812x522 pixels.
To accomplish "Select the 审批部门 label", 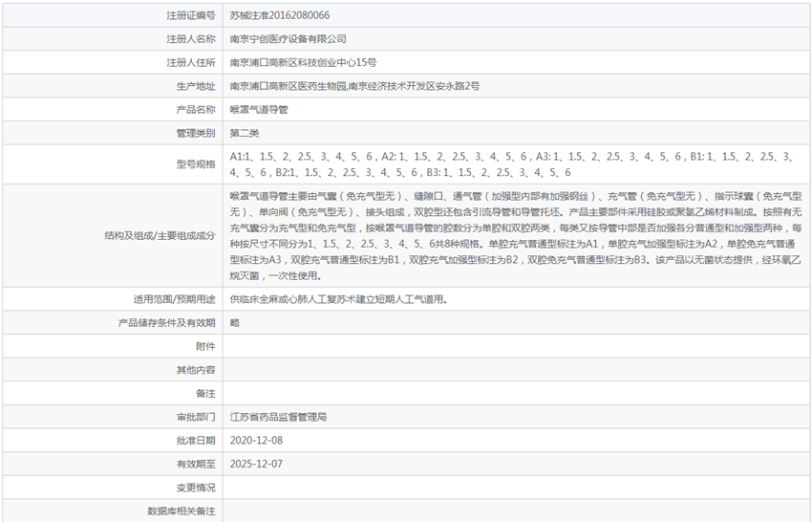I will pyautogui.click(x=196, y=417).
